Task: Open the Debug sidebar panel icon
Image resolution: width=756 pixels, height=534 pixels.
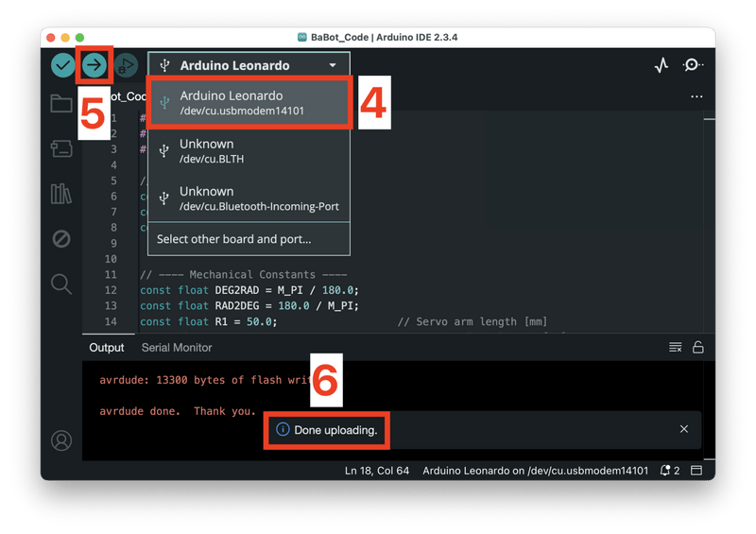Action: tap(61, 239)
